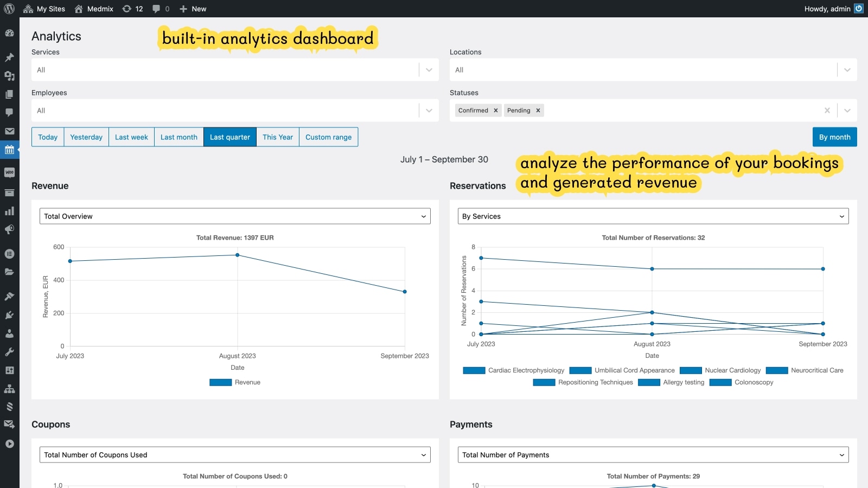The width and height of the screenshot is (868, 488).
Task: Select the This Year range
Action: 278,137
